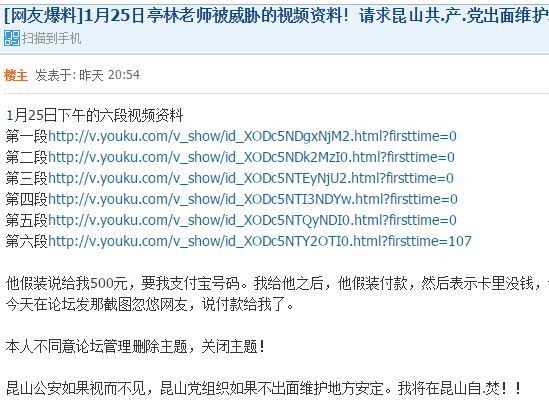549x408 pixels.
Task: Click the paragraph mentioning 500元 and 支付宝号码
Action: click(x=277, y=283)
